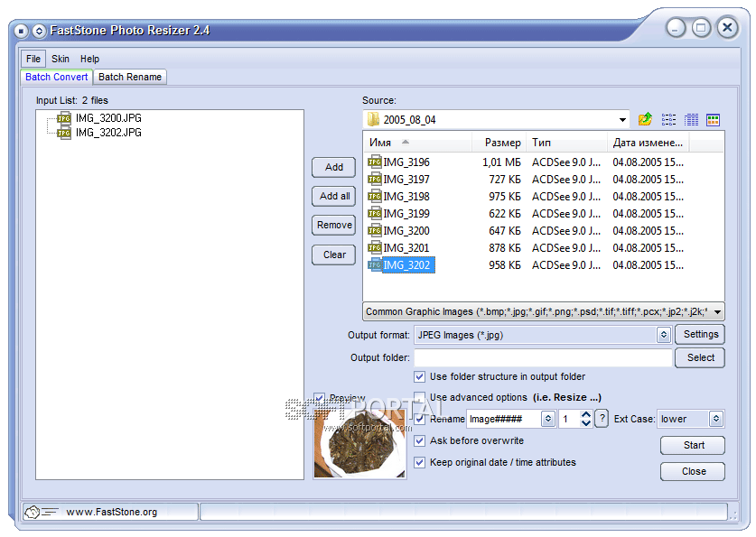Sort by Дата измене... column header
Image resolution: width=756 pixels, height=537 pixels.
click(648, 143)
